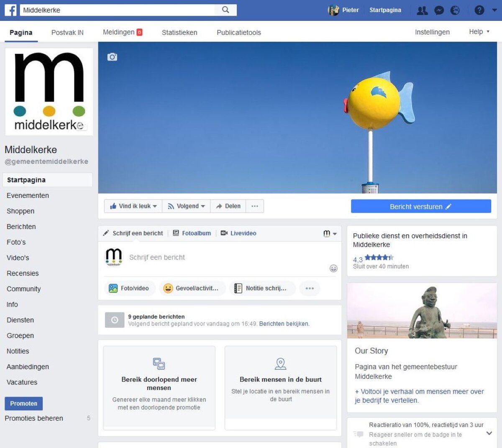Screen dimensions: 502x448
Task: Click Berichten bekijken link
Action: (284, 324)
